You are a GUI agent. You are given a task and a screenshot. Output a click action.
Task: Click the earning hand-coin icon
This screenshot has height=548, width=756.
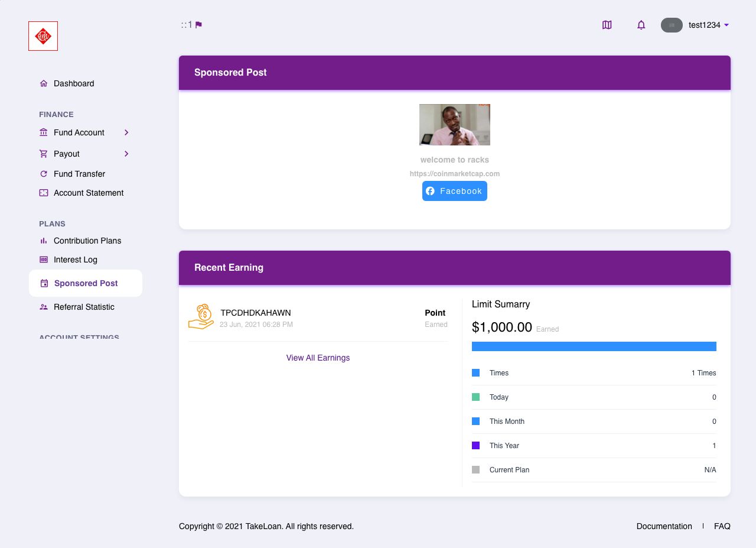[201, 317]
